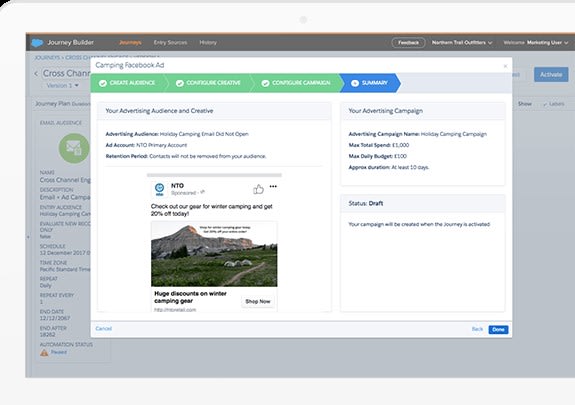Click the Summary step circle icon
The height and width of the screenshot is (405, 575).
pos(355,83)
